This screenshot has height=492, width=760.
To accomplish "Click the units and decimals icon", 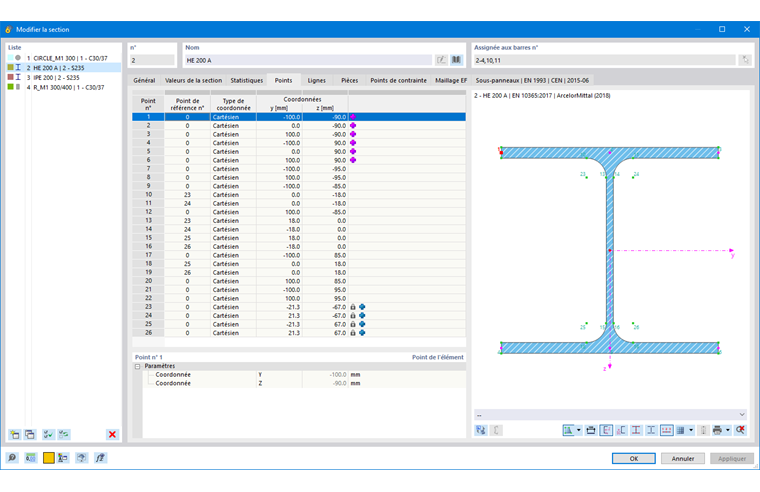I will 30,458.
